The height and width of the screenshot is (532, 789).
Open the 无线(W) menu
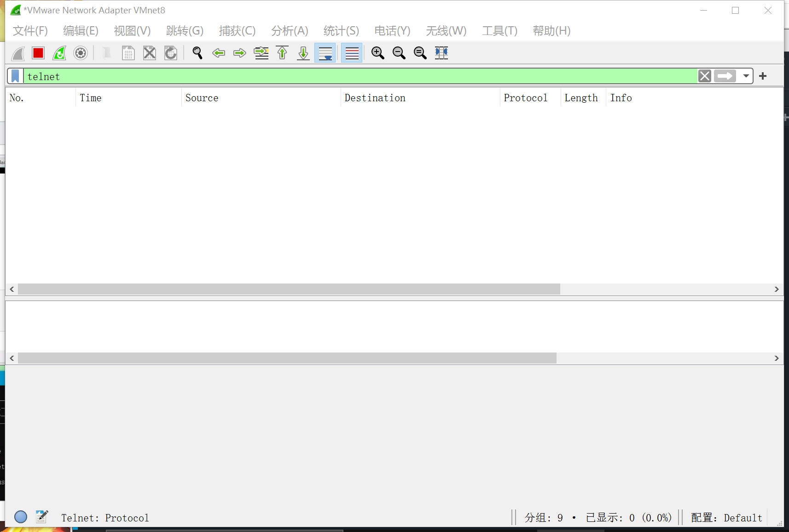(x=447, y=31)
